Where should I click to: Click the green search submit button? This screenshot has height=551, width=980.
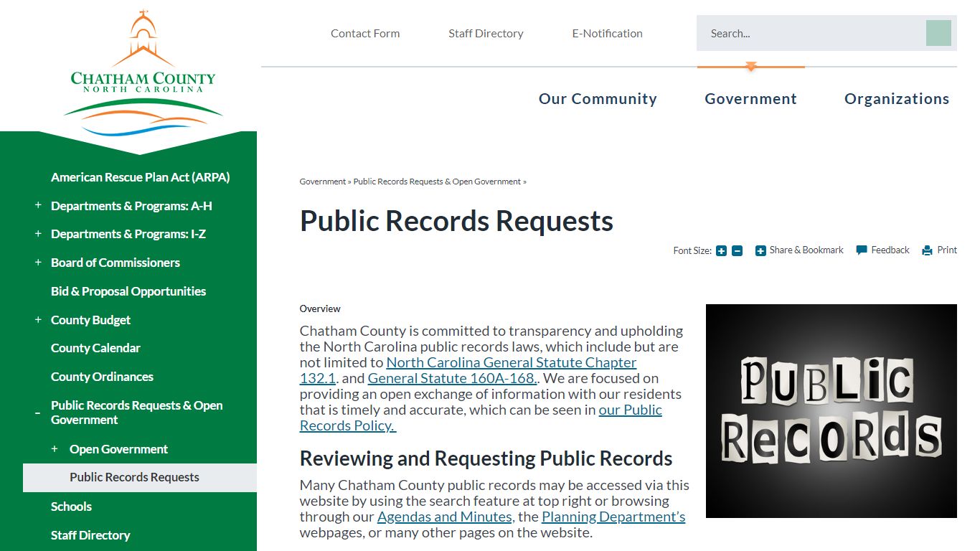[x=938, y=33]
